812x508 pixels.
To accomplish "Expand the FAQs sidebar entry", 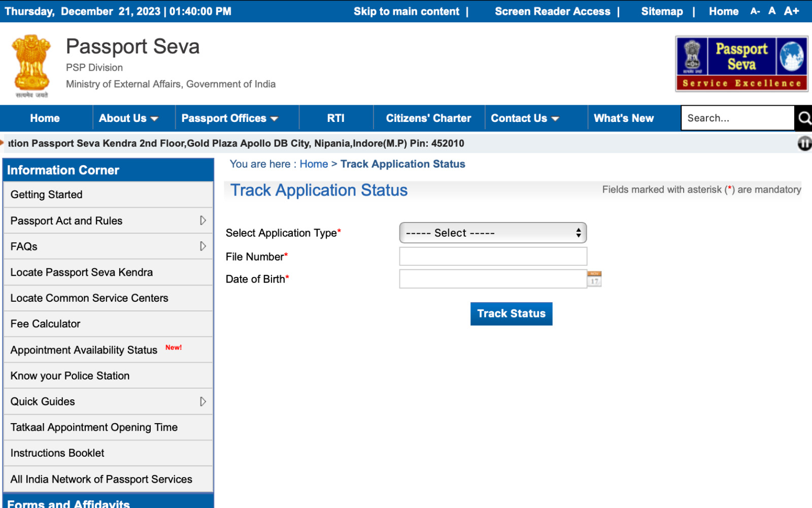I will (204, 246).
